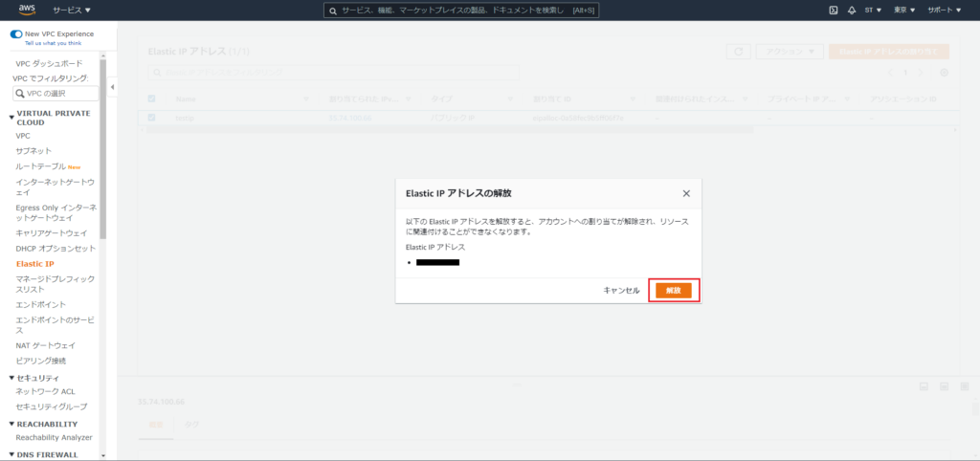Uncheck the selected Elastic IP row checkbox
This screenshot has width=980, height=461.
pyautogui.click(x=151, y=118)
